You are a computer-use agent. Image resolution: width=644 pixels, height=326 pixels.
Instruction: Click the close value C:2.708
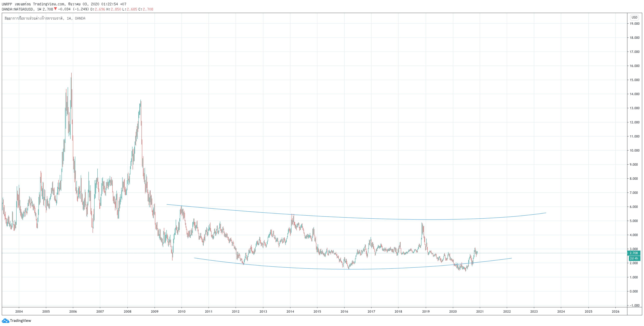coord(146,9)
